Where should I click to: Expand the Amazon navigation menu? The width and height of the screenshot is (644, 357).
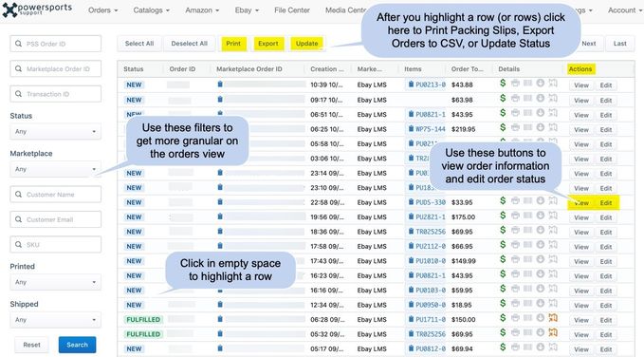pyautogui.click(x=202, y=10)
